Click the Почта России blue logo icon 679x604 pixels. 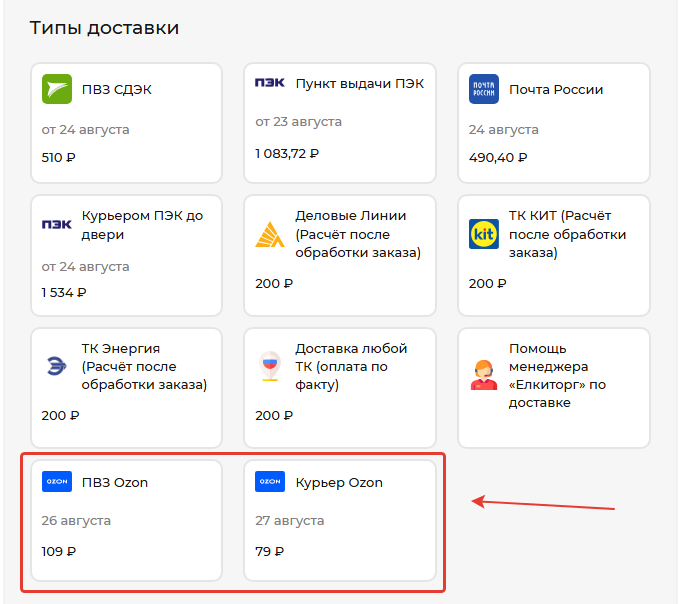[x=484, y=89]
